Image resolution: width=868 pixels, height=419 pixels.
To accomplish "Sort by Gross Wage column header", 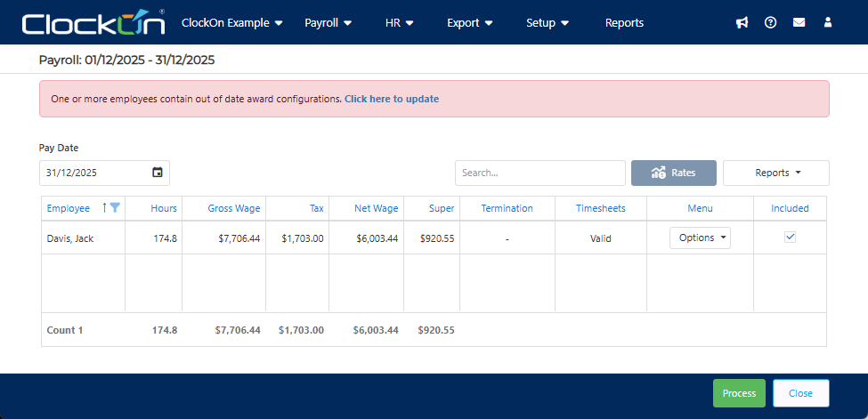I will (x=233, y=208).
